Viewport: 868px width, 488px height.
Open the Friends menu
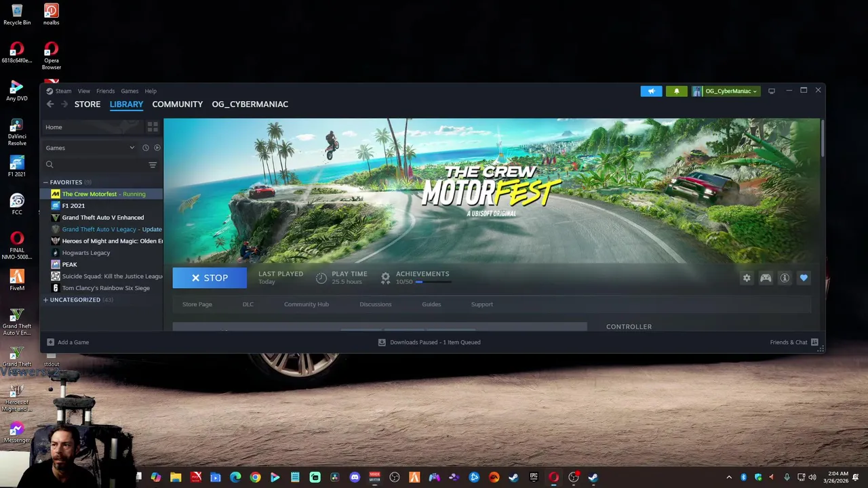coord(105,91)
